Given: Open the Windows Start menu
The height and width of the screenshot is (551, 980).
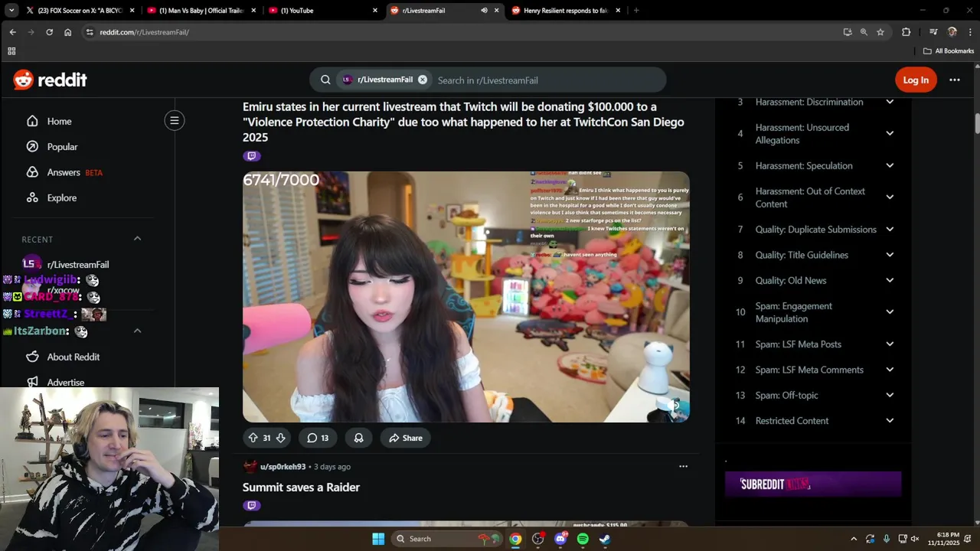Looking at the screenshot, I should (x=378, y=539).
